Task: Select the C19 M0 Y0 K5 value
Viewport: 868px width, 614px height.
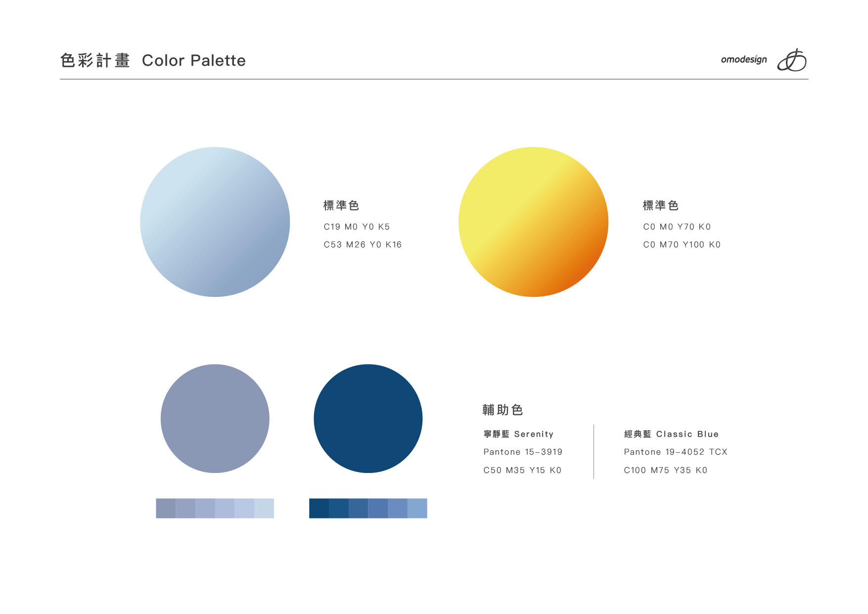Action: pyautogui.click(x=357, y=227)
